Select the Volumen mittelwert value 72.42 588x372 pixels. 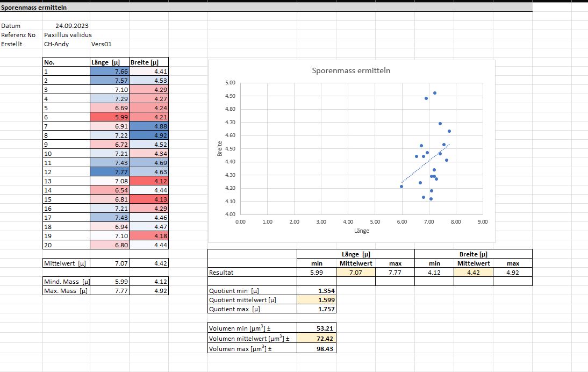point(317,339)
